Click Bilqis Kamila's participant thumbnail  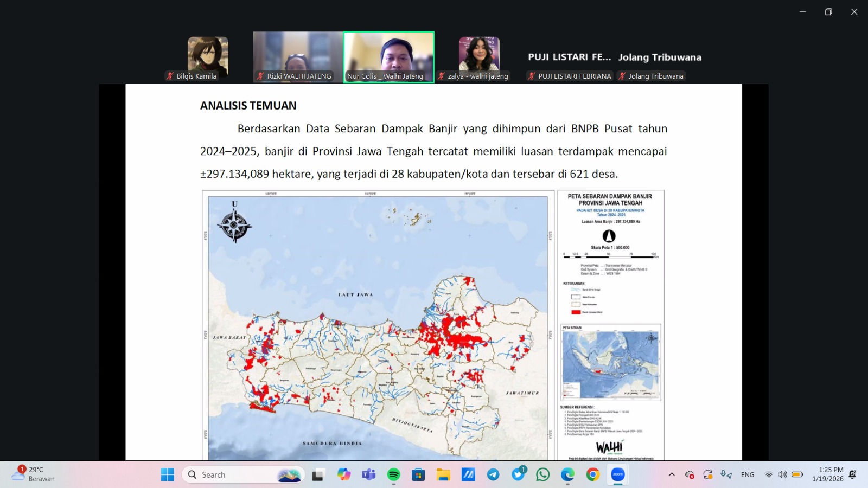coord(208,56)
